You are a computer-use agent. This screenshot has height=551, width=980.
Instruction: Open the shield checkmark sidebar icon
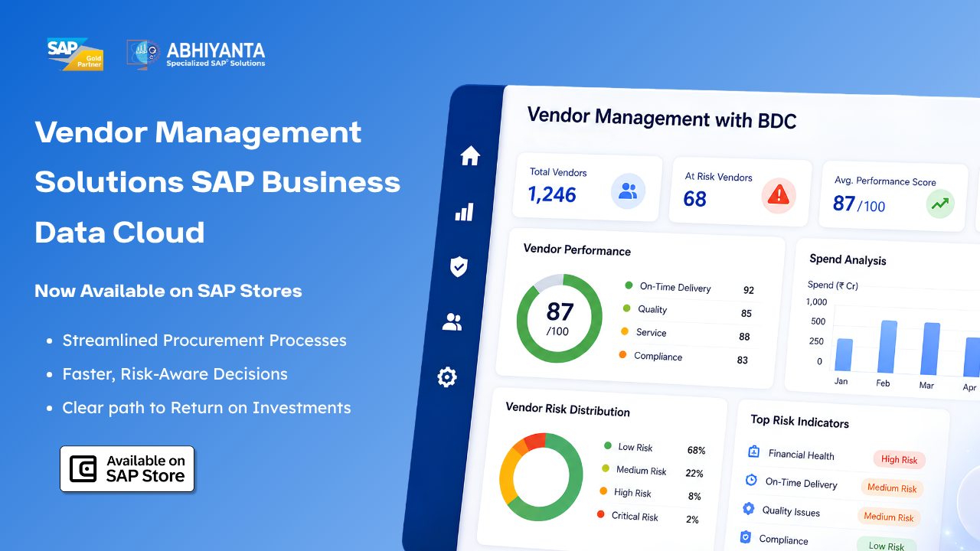pyautogui.click(x=459, y=267)
